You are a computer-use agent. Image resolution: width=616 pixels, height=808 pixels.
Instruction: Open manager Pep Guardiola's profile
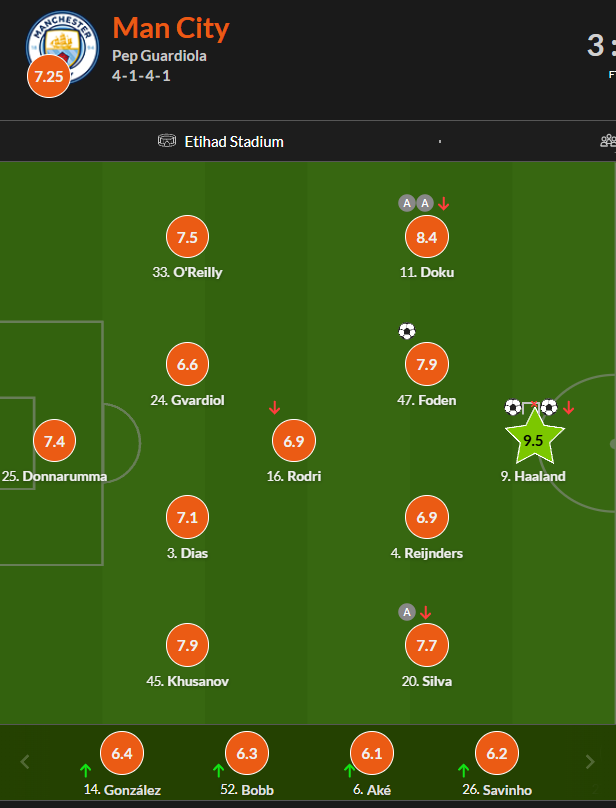159,56
